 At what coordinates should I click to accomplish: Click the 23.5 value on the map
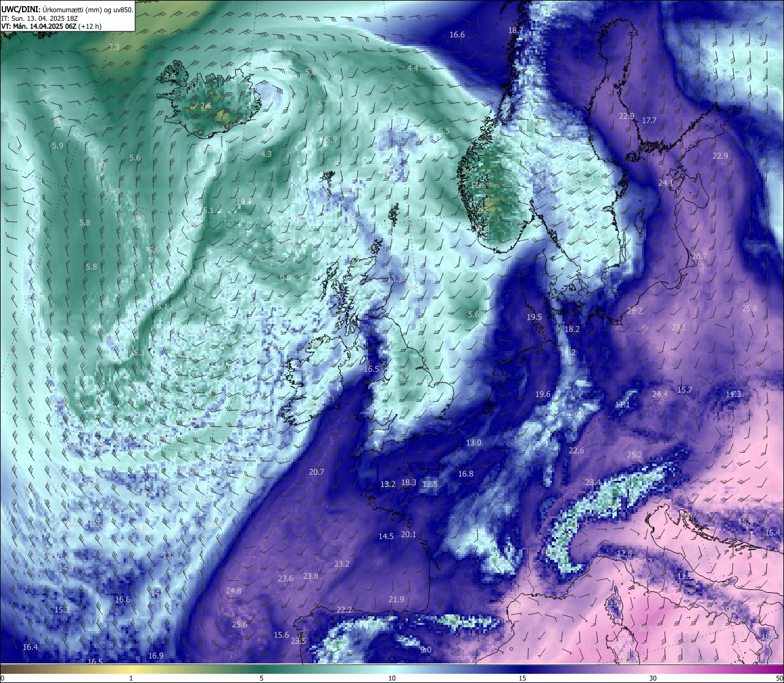pos(298,641)
